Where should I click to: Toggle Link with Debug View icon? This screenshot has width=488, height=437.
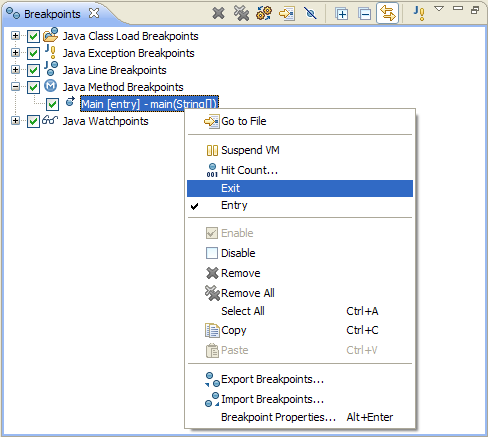tap(388, 13)
